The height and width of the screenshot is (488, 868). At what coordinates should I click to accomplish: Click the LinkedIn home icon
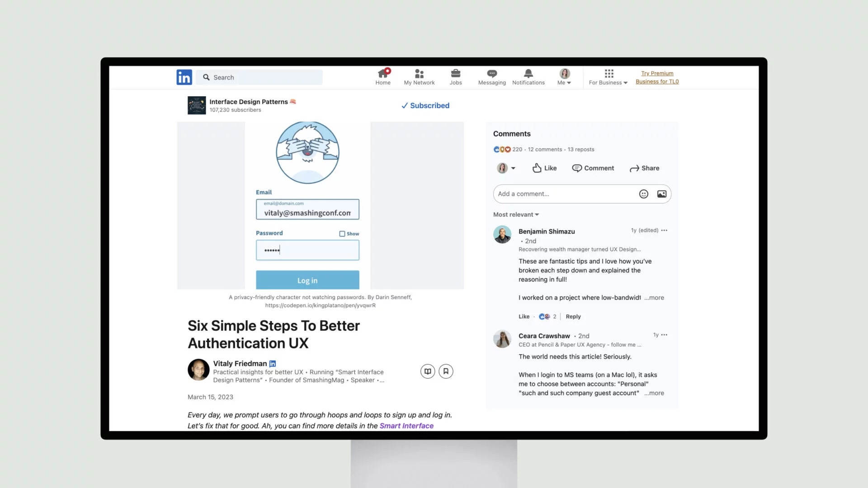[382, 77]
